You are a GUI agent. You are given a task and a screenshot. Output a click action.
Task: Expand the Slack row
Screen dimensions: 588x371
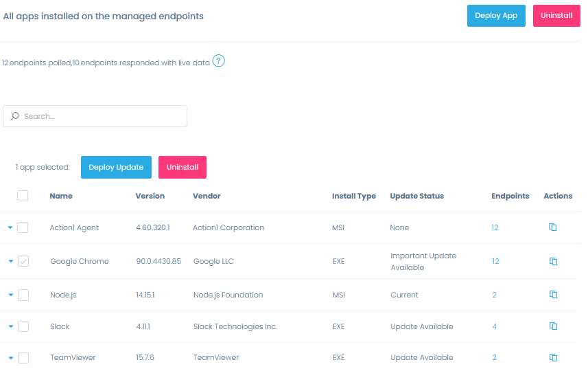point(11,327)
